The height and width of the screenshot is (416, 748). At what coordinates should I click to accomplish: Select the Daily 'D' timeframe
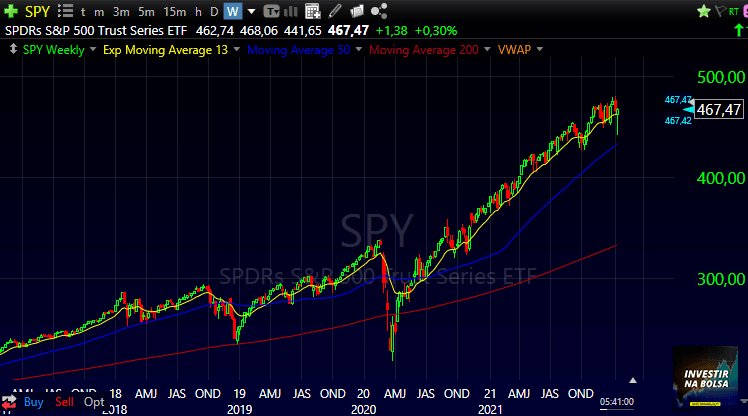coord(214,11)
